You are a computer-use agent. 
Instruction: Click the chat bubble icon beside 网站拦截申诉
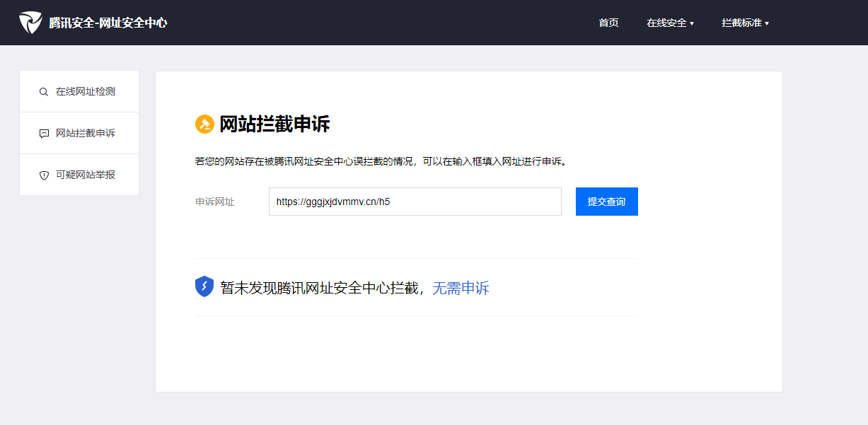pos(44,134)
